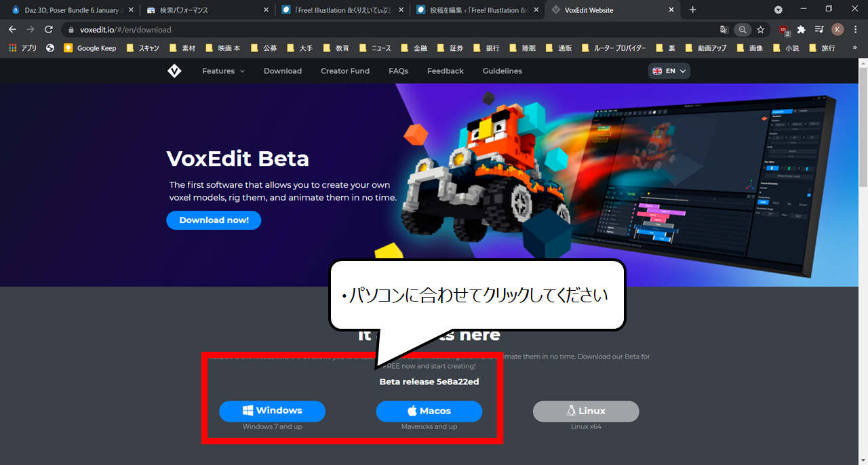Screen dimensions: 868x465
Task: Open the tab search dropdown arrow
Action: click(x=778, y=10)
